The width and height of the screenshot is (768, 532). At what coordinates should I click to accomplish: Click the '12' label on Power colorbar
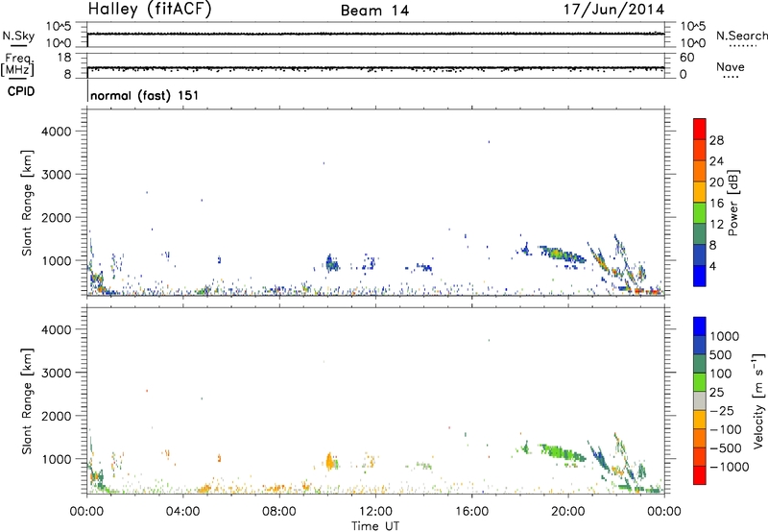[x=716, y=225]
